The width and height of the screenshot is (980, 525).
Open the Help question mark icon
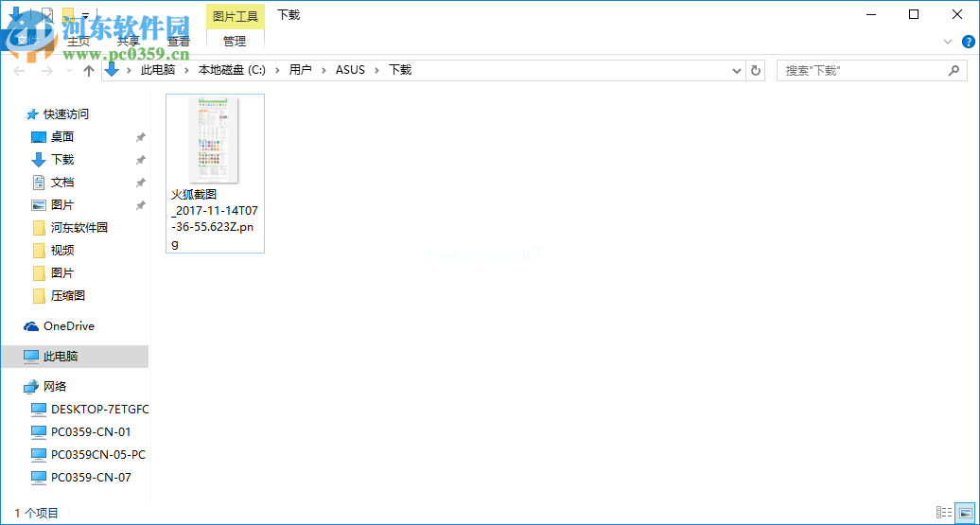click(968, 42)
